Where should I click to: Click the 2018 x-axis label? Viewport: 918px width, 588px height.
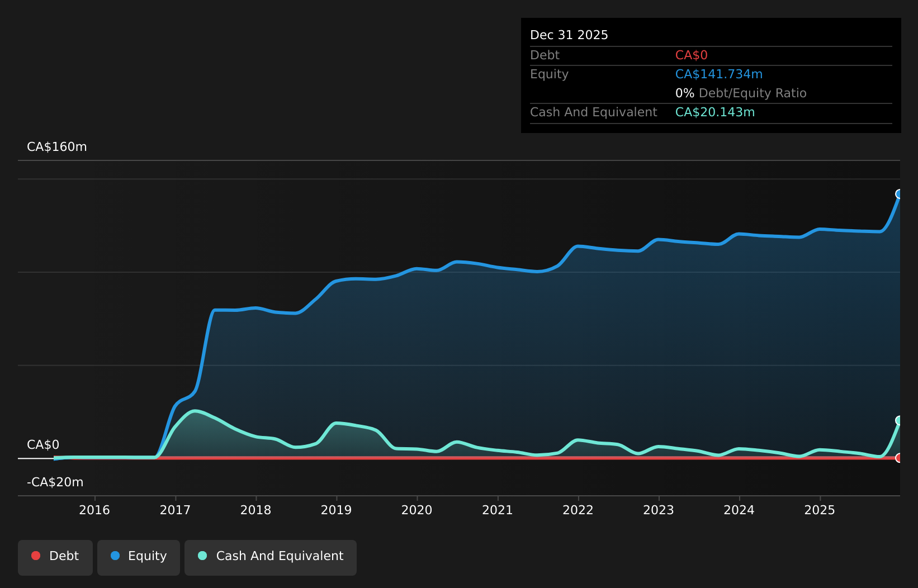[255, 510]
